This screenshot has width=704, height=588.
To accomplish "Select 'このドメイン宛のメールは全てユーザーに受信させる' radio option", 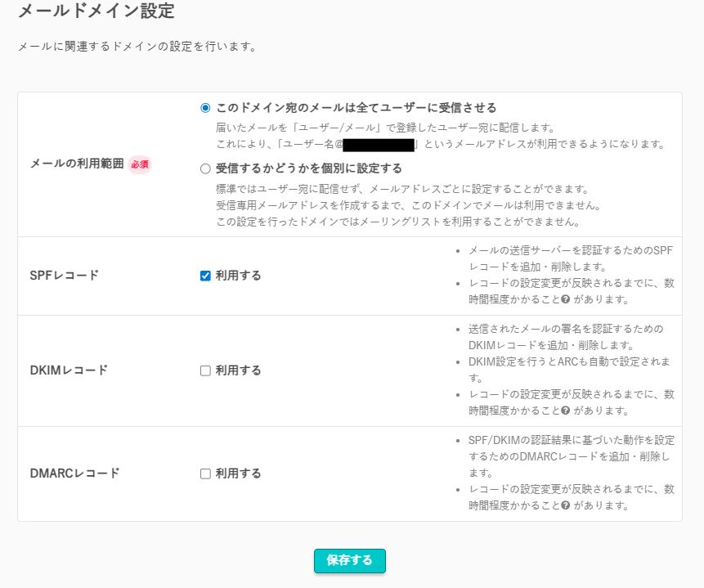I will point(205,108).
